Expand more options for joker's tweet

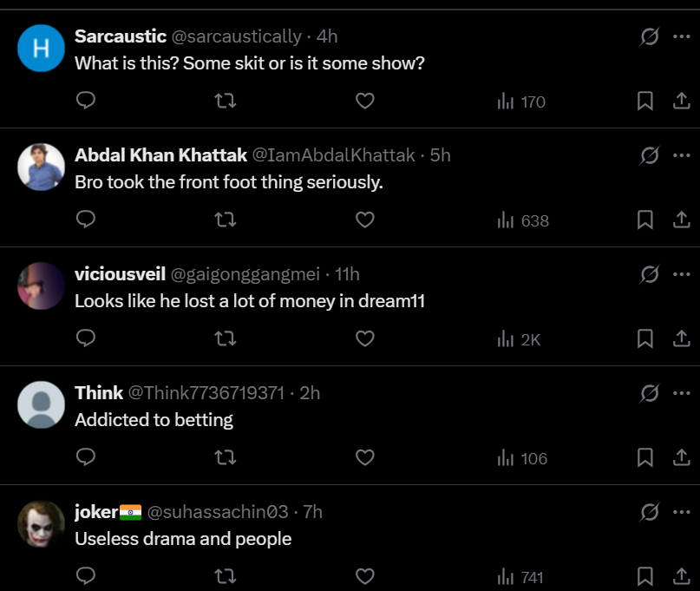coord(681,512)
